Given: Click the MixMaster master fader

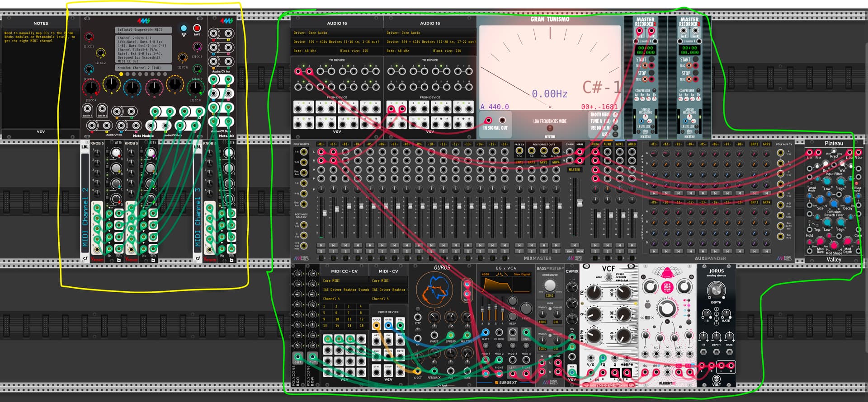Looking at the screenshot, I should click(580, 203).
